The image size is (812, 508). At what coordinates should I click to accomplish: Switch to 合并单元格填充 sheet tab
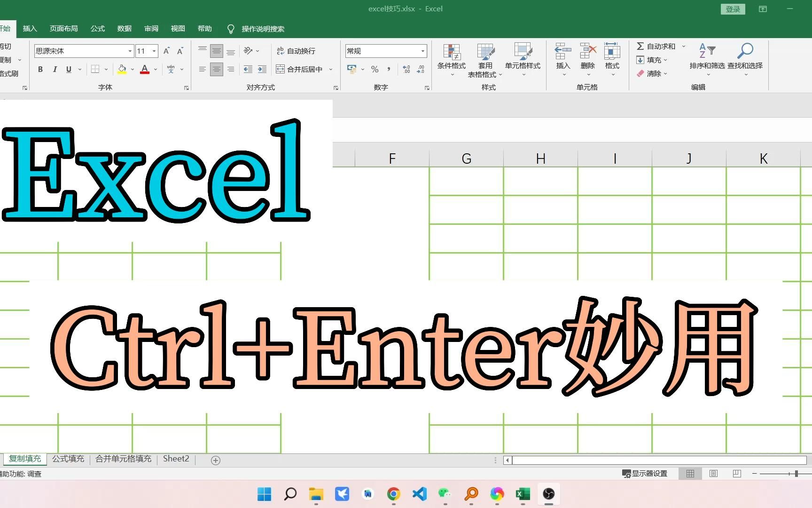point(124,459)
